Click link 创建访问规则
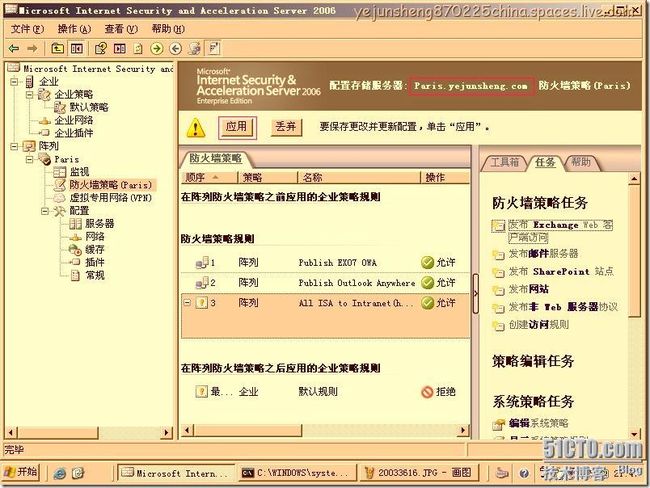650x488 pixels. (538, 325)
